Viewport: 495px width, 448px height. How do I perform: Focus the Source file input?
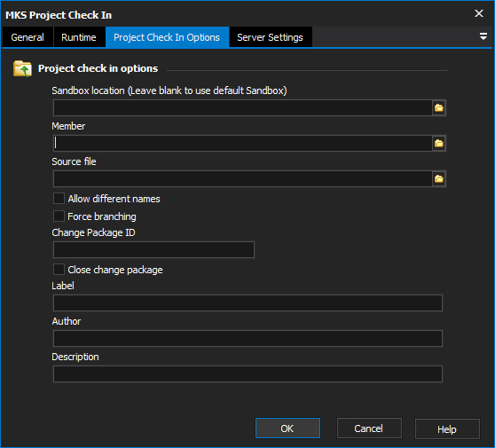[242, 179]
